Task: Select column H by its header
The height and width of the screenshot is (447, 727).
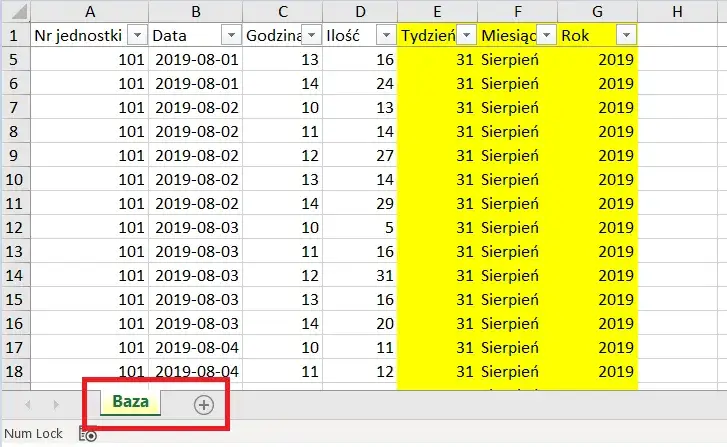Action: tap(677, 12)
